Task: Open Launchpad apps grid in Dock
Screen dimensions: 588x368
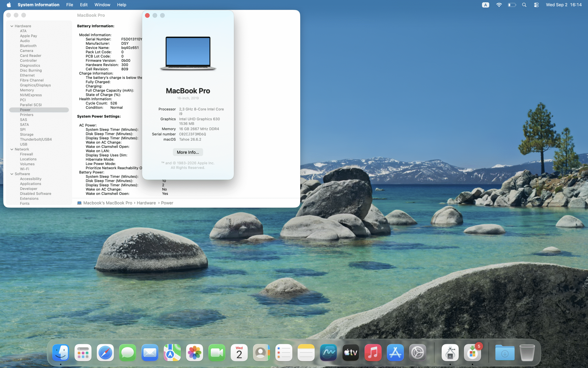Action: click(x=83, y=352)
